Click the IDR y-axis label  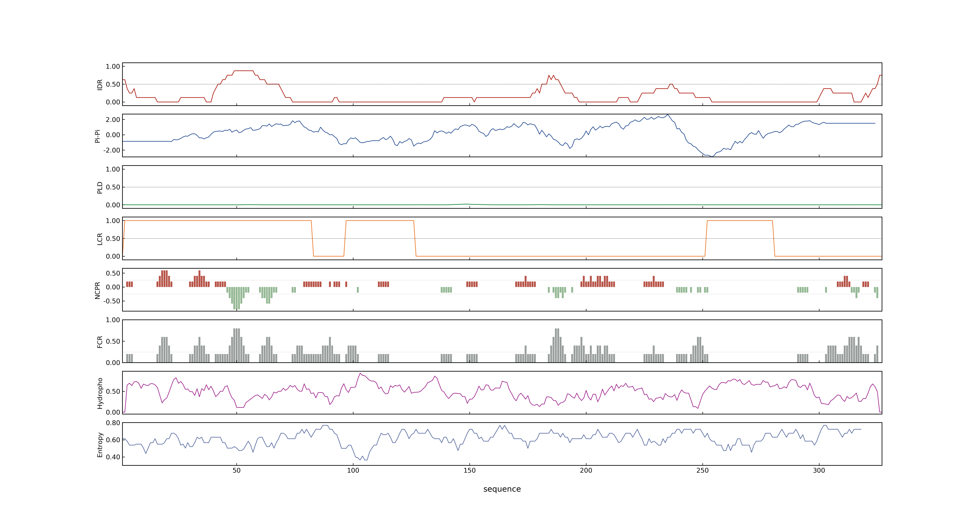100,85
